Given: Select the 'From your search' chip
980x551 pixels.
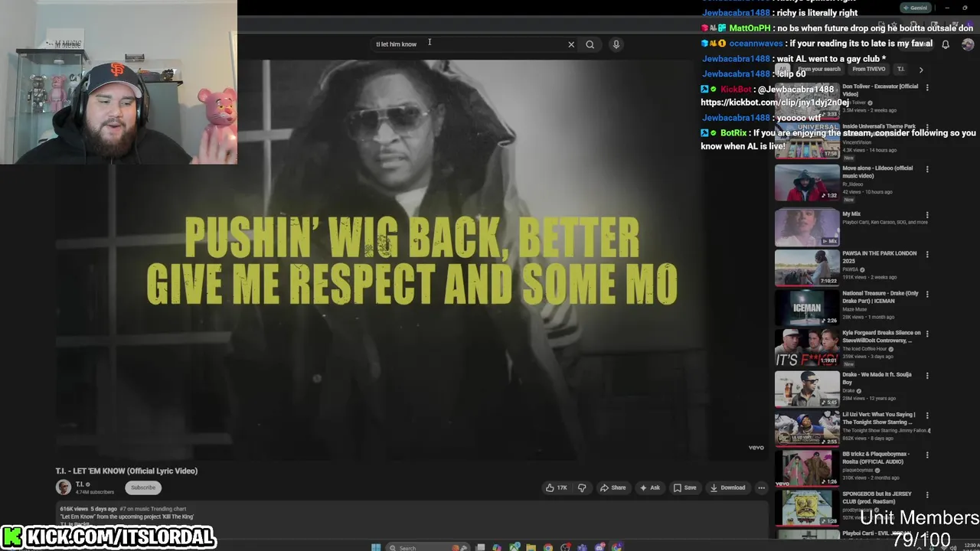Looking at the screenshot, I should (818, 69).
